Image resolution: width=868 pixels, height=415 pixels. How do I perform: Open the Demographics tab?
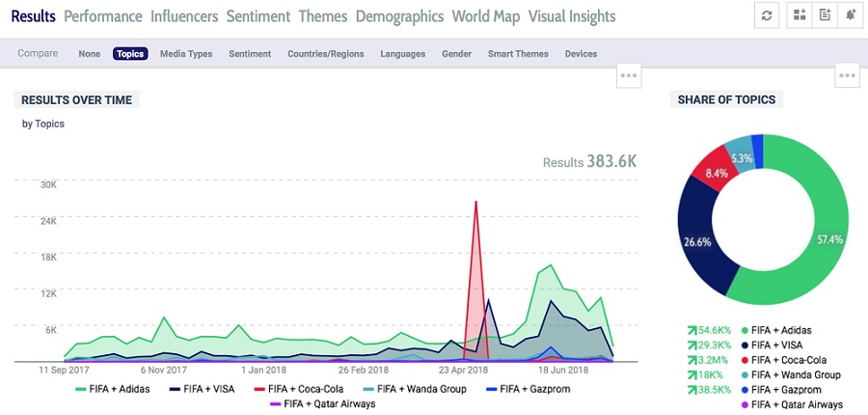[399, 16]
